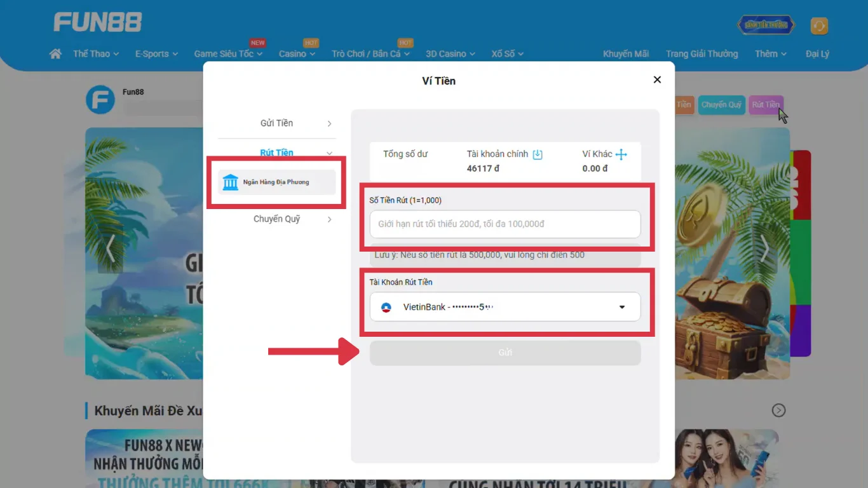Click the orange headset support icon
The image size is (868, 488).
819,25
